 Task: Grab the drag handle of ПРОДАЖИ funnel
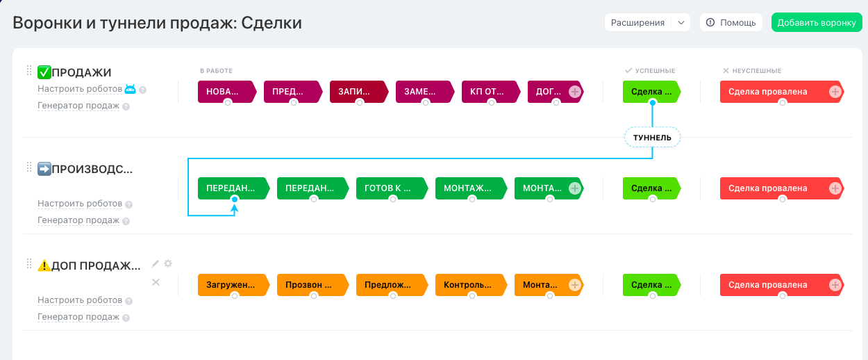(x=29, y=70)
